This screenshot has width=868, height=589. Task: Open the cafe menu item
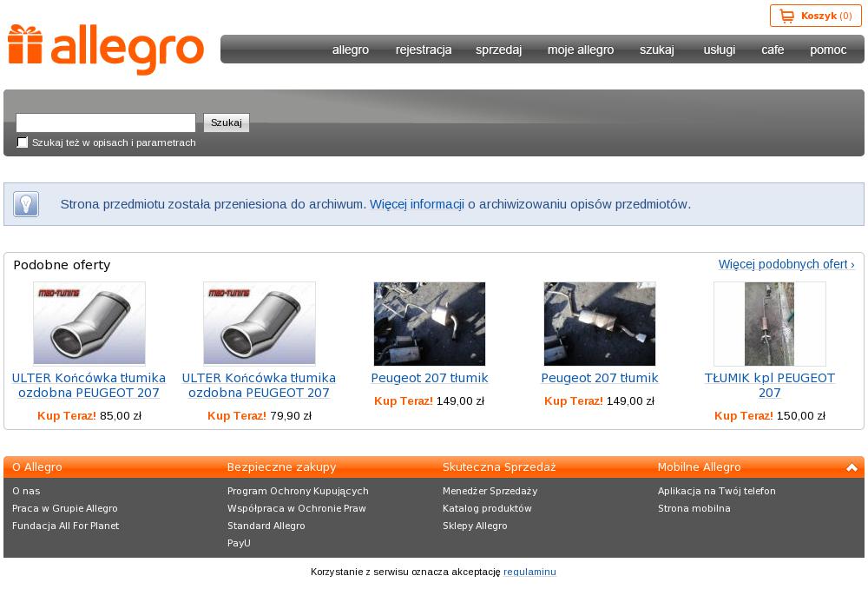773,50
